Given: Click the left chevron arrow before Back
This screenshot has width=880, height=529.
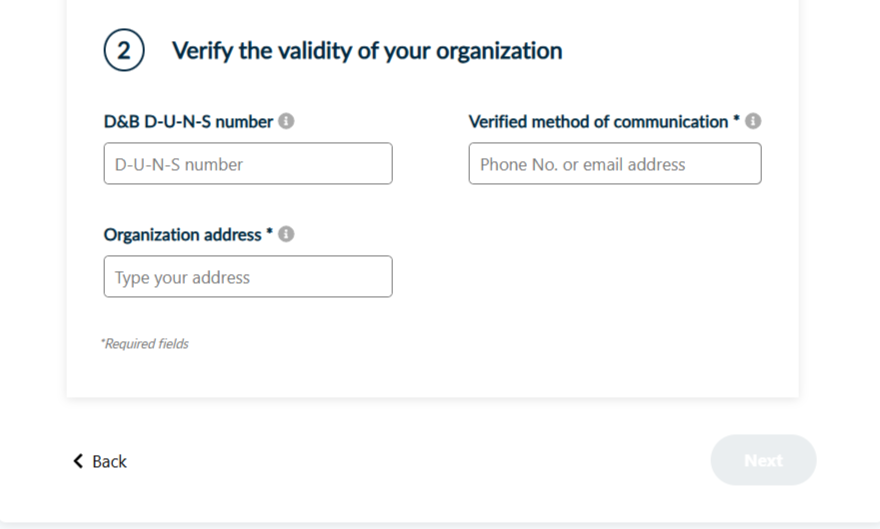Looking at the screenshot, I should coord(78,461).
